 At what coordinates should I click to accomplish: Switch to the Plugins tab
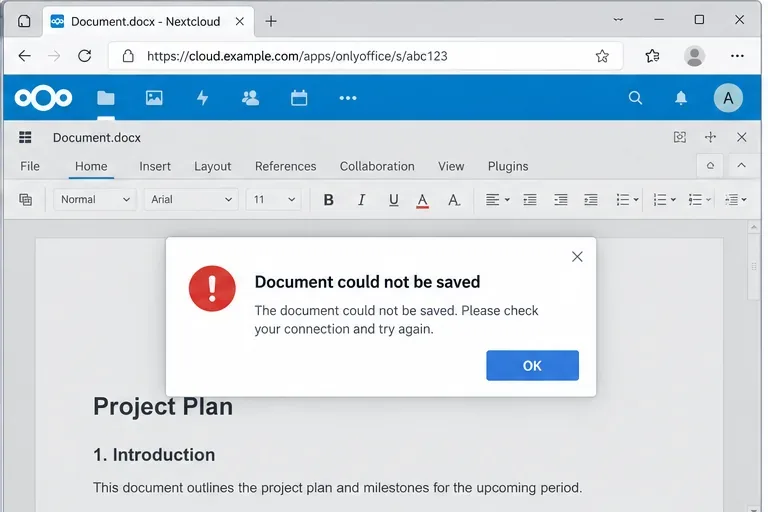click(508, 166)
